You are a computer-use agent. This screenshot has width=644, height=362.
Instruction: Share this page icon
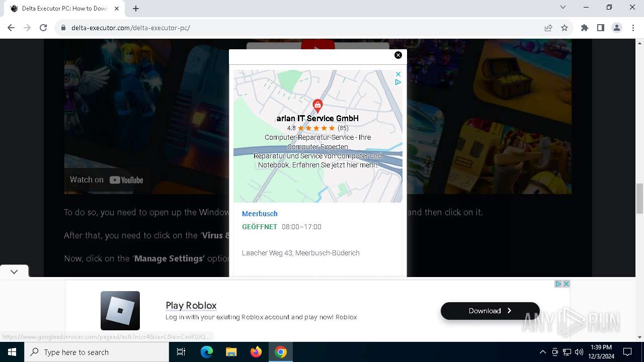(x=548, y=28)
